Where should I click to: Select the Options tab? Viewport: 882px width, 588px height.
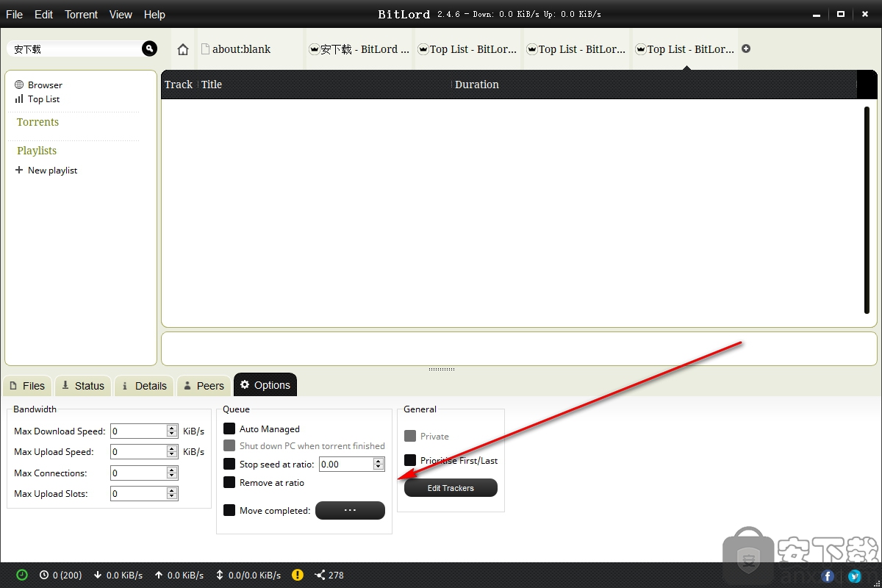click(265, 385)
